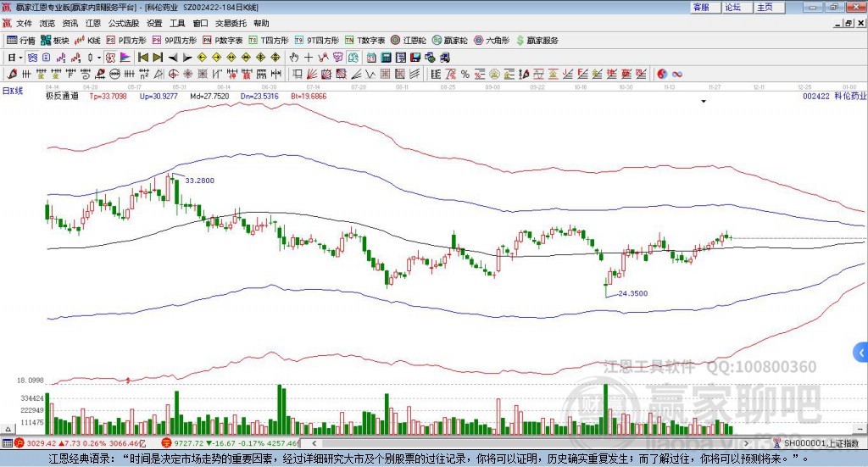Activate the crosshair cursor tool
Image resolution: width=868 pixels, height=467 pixels.
coord(309,58)
